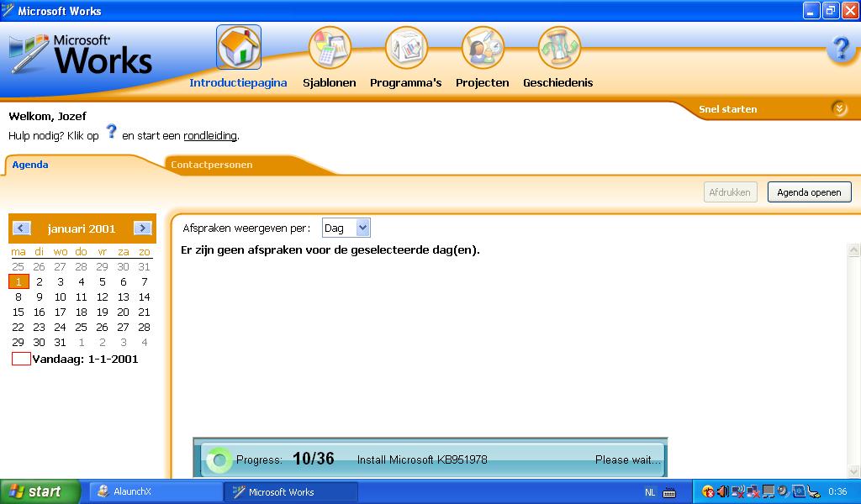Expand the Snel starten panel
The height and width of the screenshot is (504, 861).
tap(838, 108)
